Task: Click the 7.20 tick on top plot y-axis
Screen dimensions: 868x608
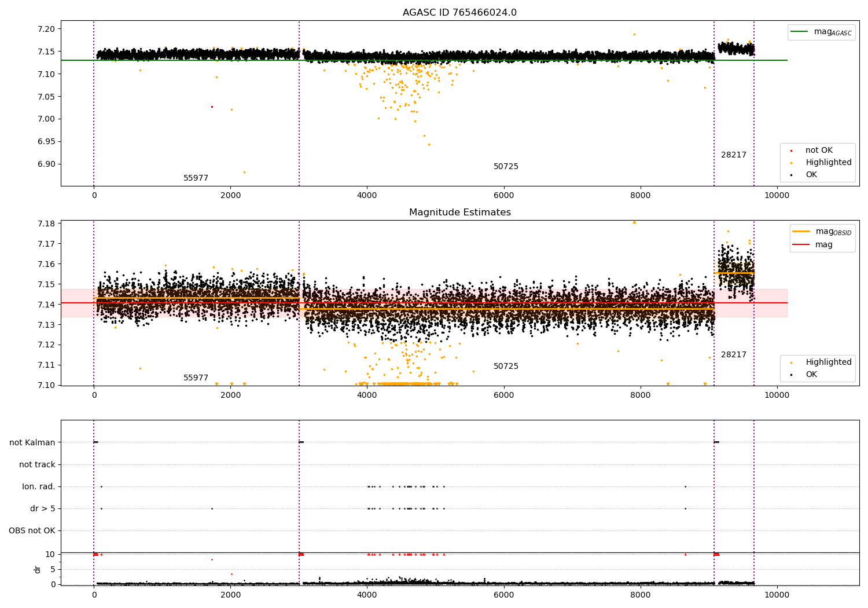Action: pos(46,29)
